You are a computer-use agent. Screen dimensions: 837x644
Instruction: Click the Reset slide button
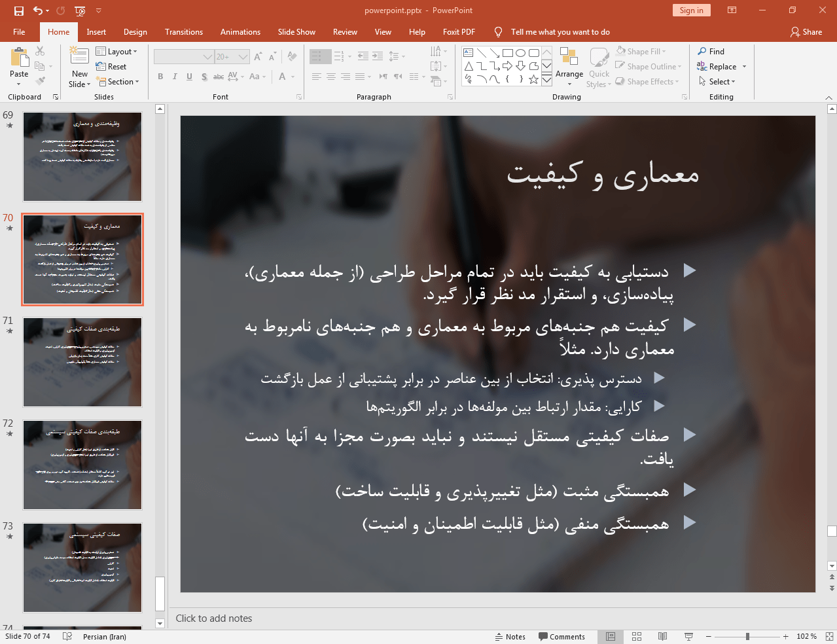tap(111, 67)
